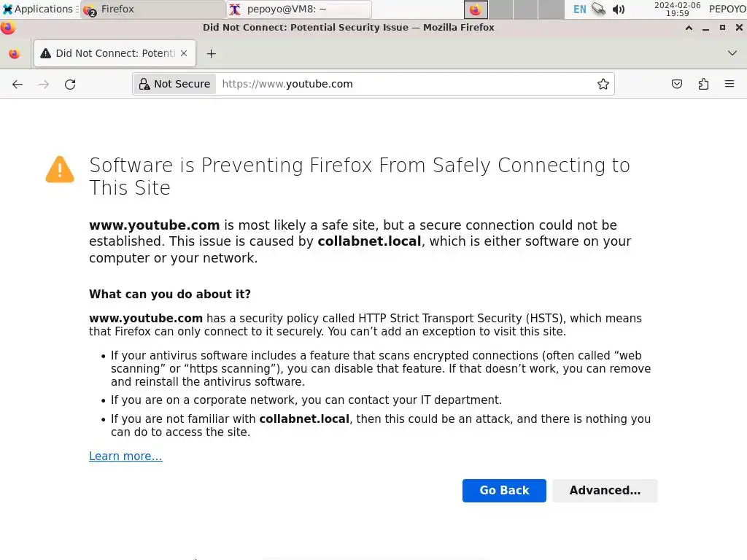Click the Go Back button
This screenshot has height=560, width=747.
coord(504,491)
